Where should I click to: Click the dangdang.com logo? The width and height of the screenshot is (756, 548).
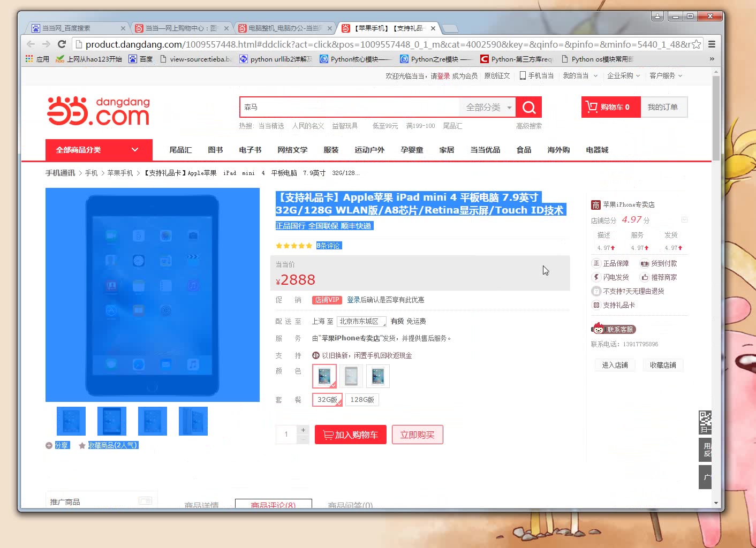[99, 111]
